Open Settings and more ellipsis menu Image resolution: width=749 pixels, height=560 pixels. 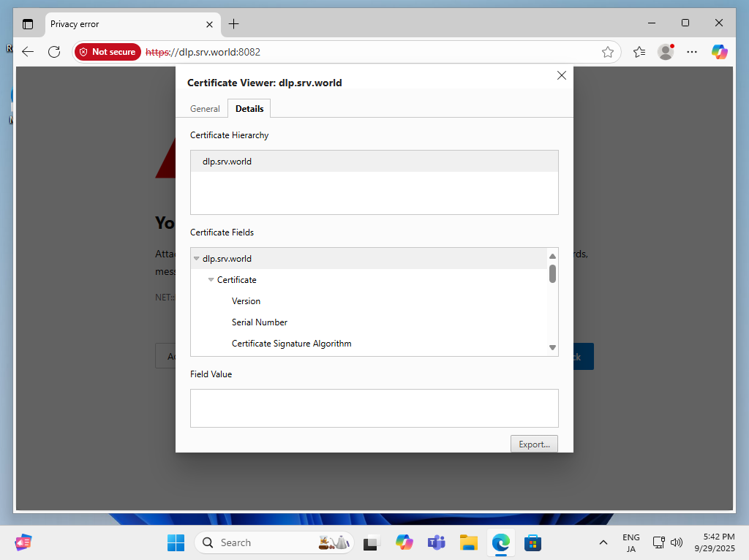[x=692, y=52]
